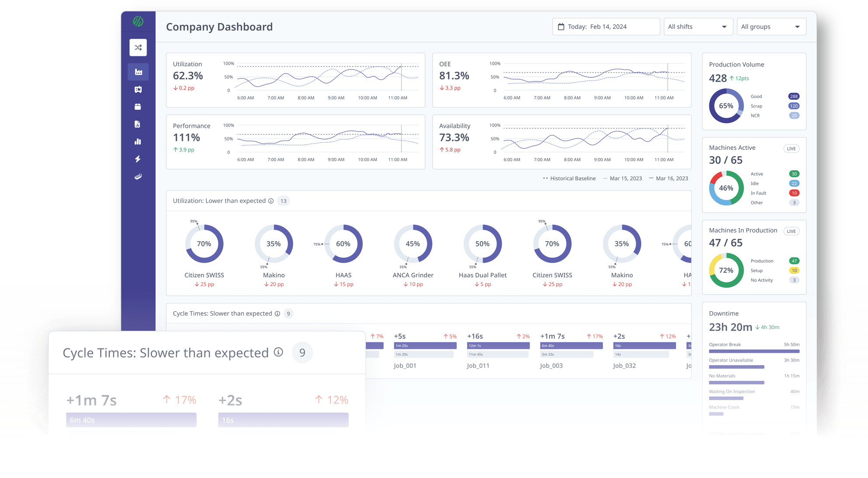Click the LIVE badge on Machines Active
The image size is (868, 478).
[791, 148]
